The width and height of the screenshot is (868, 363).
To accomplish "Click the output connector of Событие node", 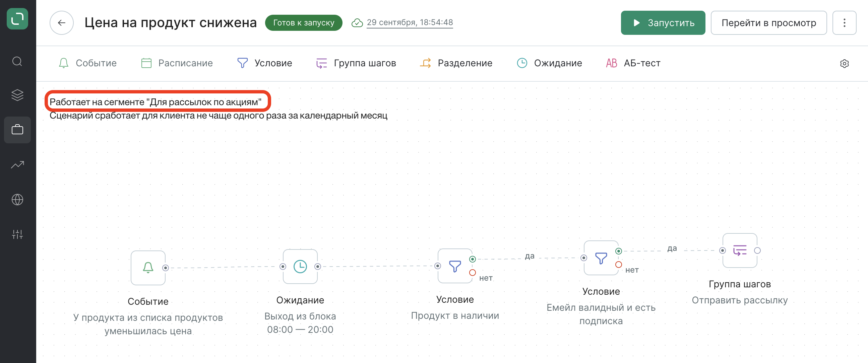I will (166, 268).
